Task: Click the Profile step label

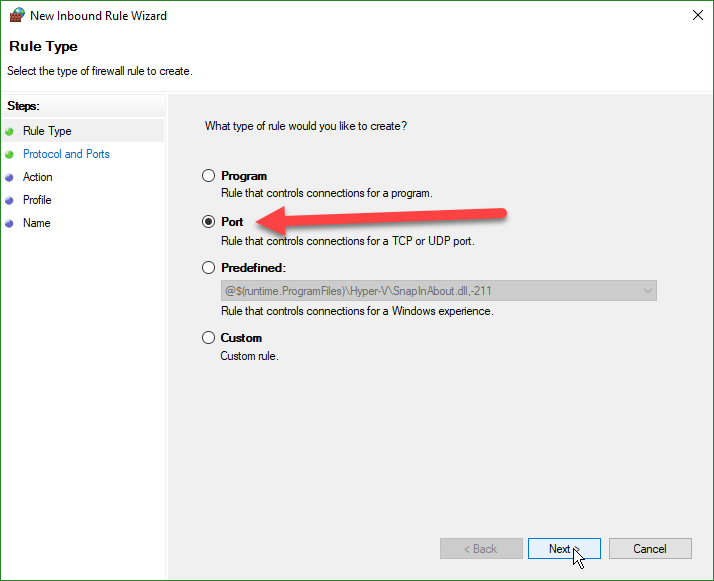Action: point(37,200)
